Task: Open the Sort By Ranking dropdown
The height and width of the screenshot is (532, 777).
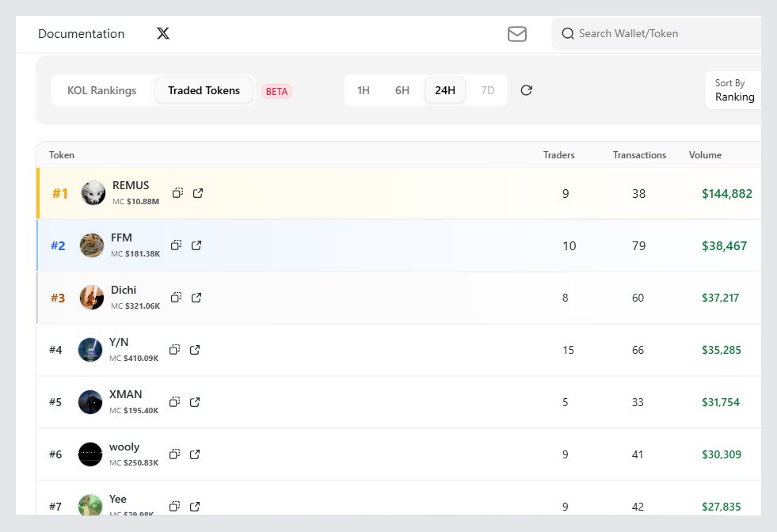Action: pyautogui.click(x=734, y=90)
